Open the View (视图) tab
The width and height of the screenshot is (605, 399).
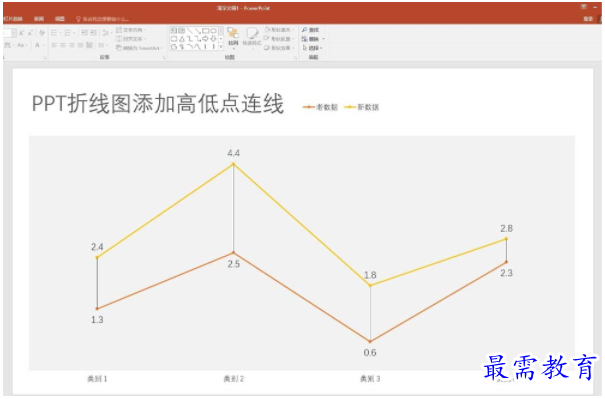click(59, 19)
